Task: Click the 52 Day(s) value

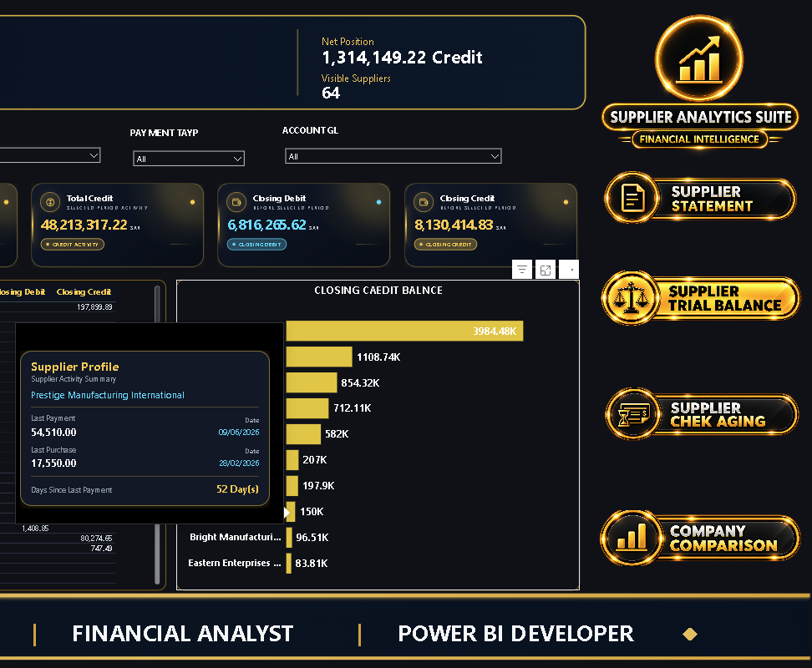Action: (x=237, y=489)
